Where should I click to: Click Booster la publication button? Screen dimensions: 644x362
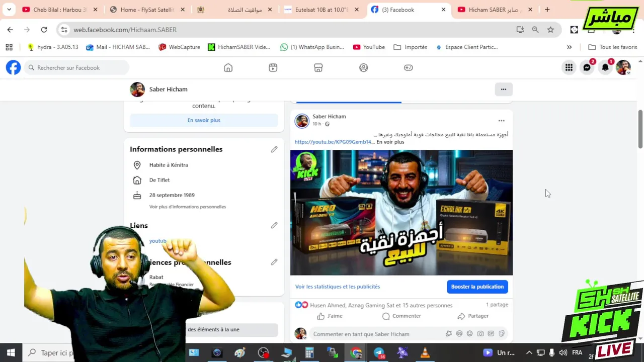pos(477,287)
